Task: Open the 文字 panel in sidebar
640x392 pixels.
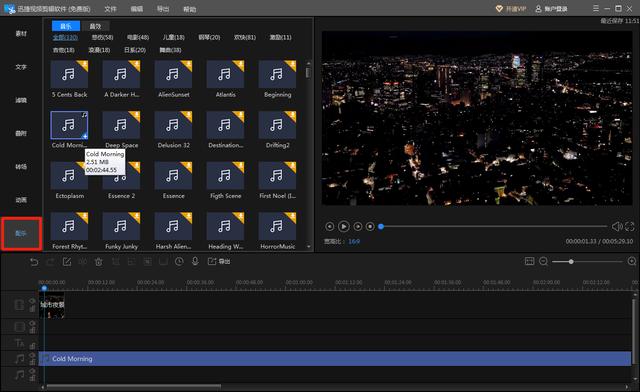Action: click(21, 67)
